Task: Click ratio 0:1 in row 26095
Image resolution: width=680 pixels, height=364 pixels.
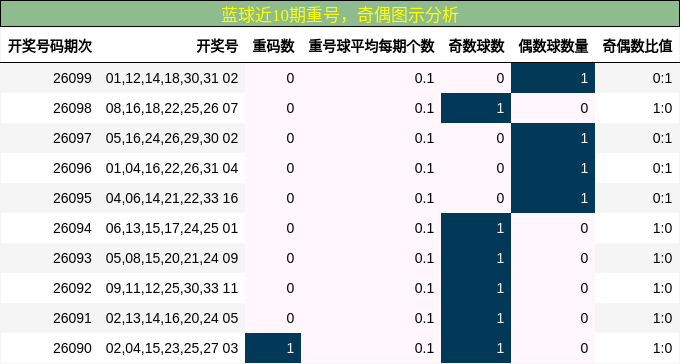Action: tap(662, 198)
